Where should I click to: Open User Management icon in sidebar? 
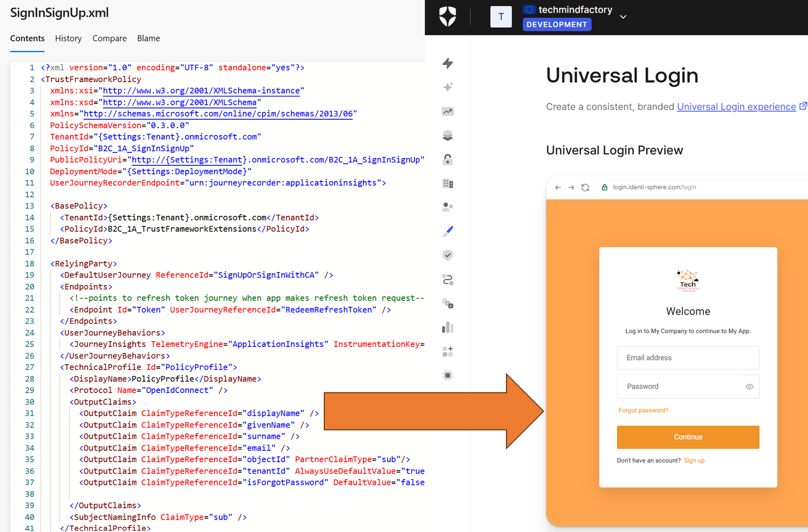pos(448,207)
